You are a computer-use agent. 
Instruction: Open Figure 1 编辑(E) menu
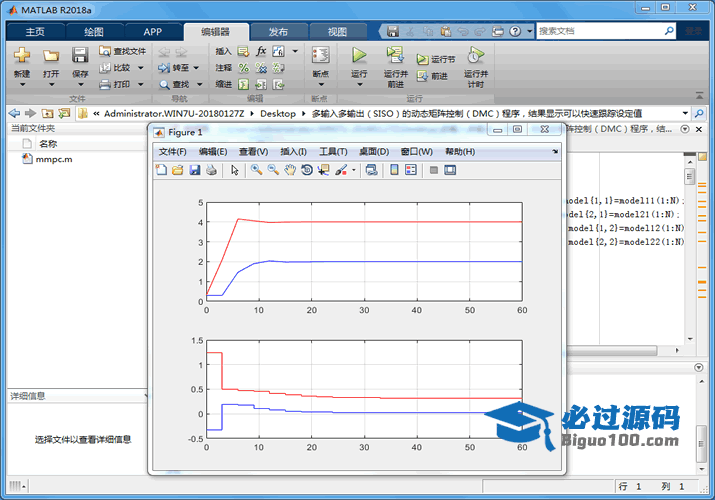[x=213, y=152]
